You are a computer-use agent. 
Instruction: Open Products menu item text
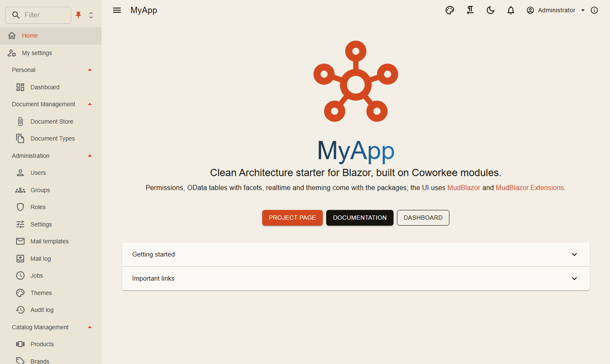42,344
